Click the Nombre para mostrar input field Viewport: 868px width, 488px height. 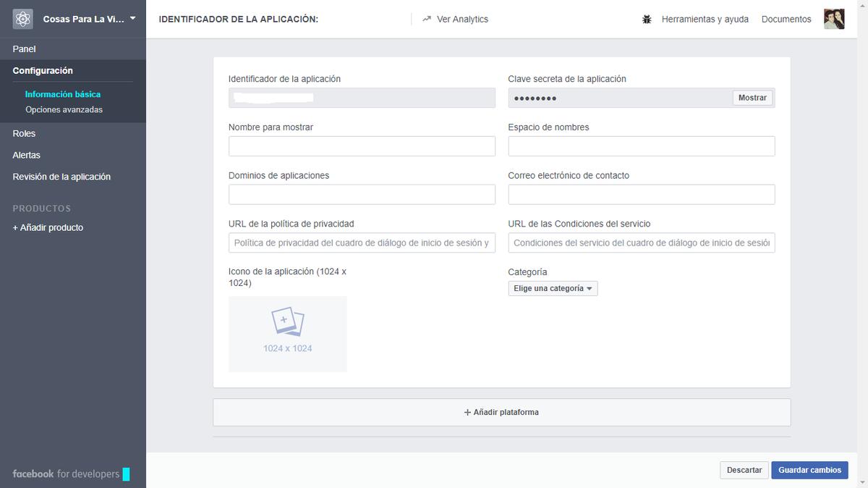pos(362,146)
